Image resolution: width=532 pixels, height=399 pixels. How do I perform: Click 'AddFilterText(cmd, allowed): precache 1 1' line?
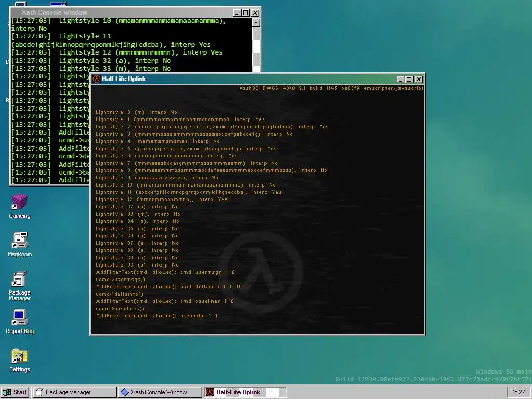(x=157, y=316)
